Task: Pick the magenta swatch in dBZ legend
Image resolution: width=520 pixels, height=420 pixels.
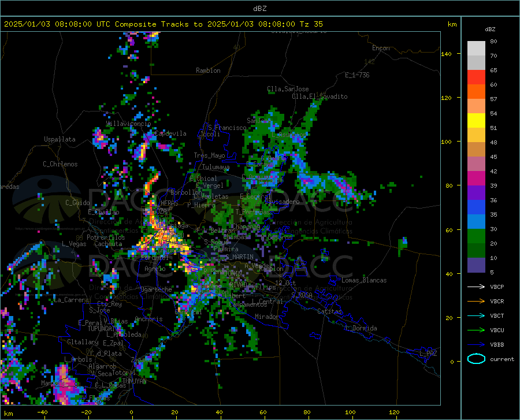Action: coord(476,179)
